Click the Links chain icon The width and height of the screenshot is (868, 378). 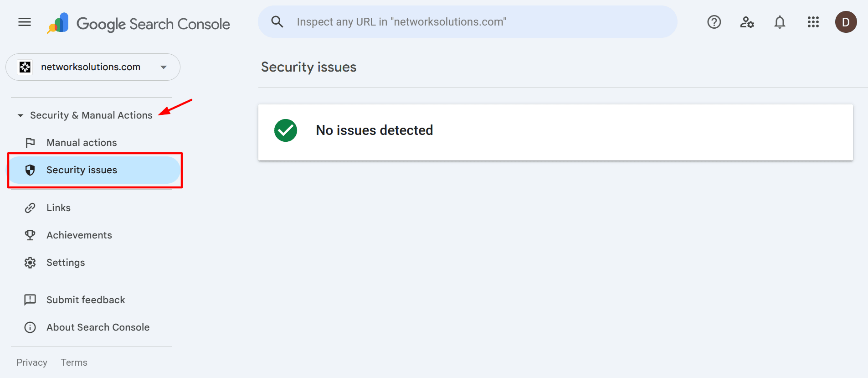point(30,207)
